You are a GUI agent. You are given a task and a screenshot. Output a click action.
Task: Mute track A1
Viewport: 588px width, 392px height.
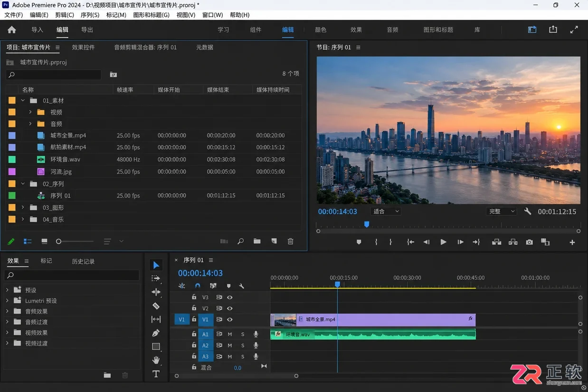pos(230,334)
